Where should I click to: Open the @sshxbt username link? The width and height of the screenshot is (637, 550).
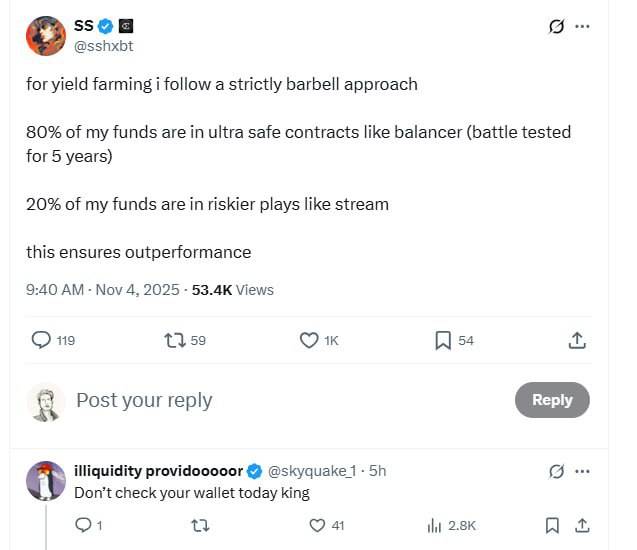[101, 45]
